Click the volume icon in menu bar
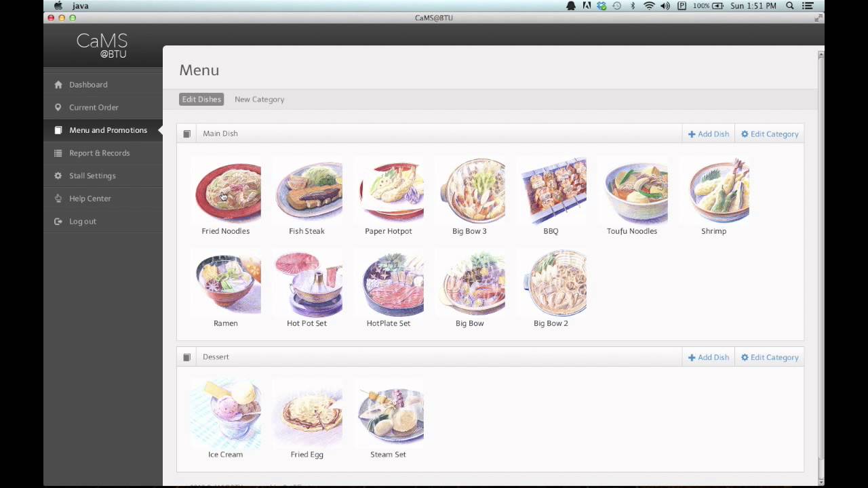This screenshot has height=488, width=868. [665, 5]
